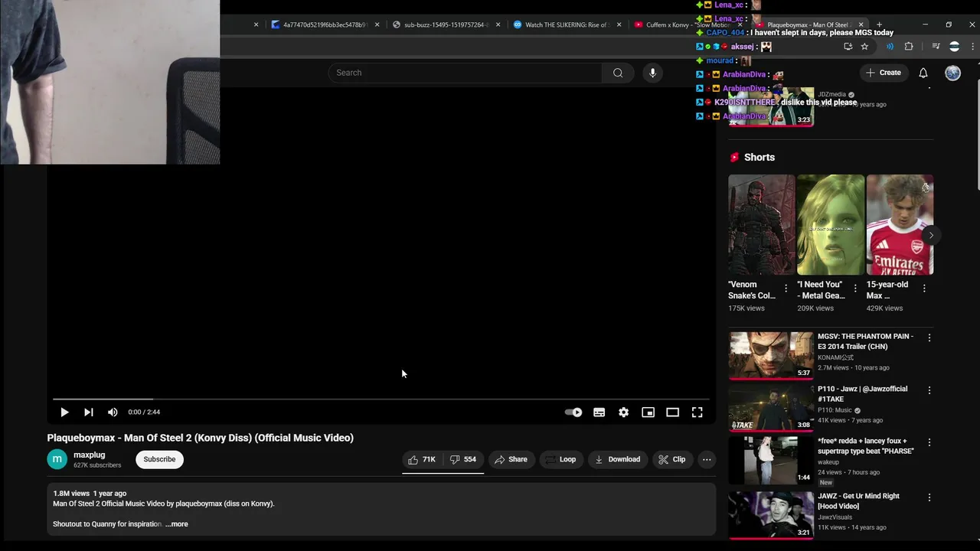Toggle subtitles/closed captions

click(599, 412)
